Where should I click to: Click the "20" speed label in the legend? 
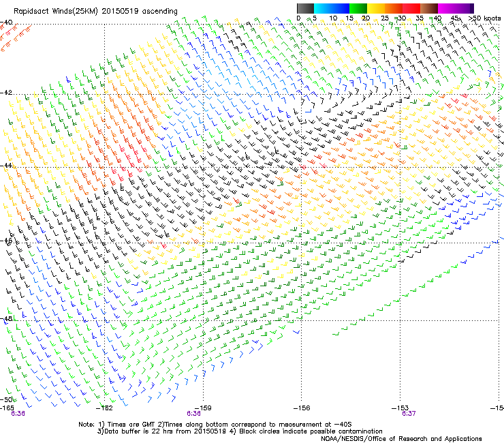[x=366, y=18]
